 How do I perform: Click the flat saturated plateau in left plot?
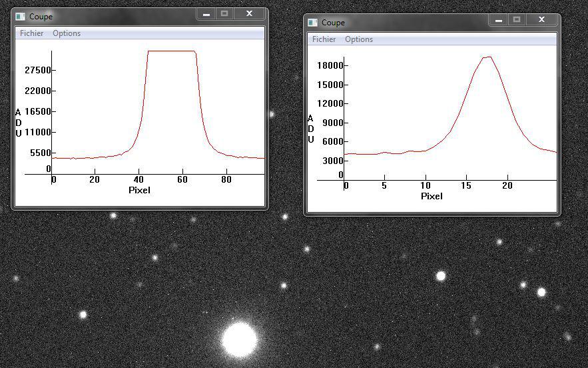click(172, 51)
